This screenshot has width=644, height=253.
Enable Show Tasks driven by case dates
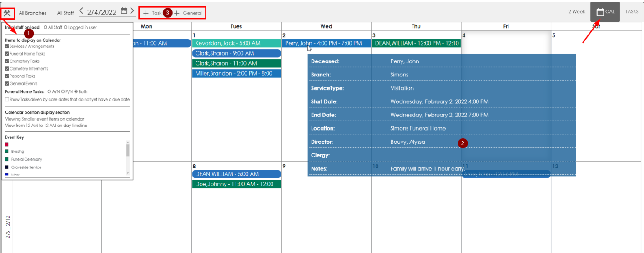point(7,99)
